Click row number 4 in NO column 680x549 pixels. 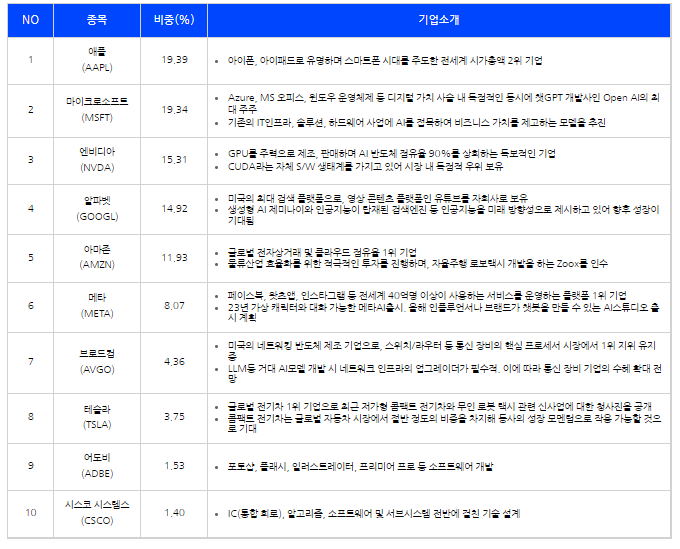click(31, 209)
